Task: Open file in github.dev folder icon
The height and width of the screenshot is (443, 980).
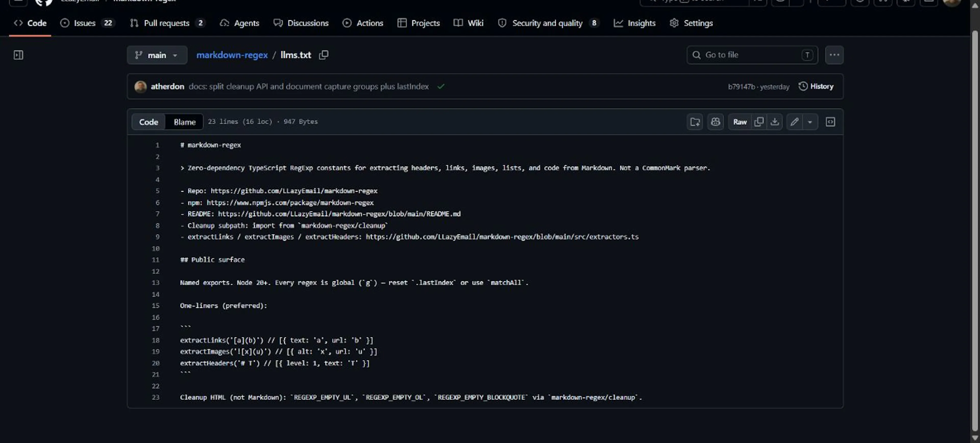Action: [695, 122]
